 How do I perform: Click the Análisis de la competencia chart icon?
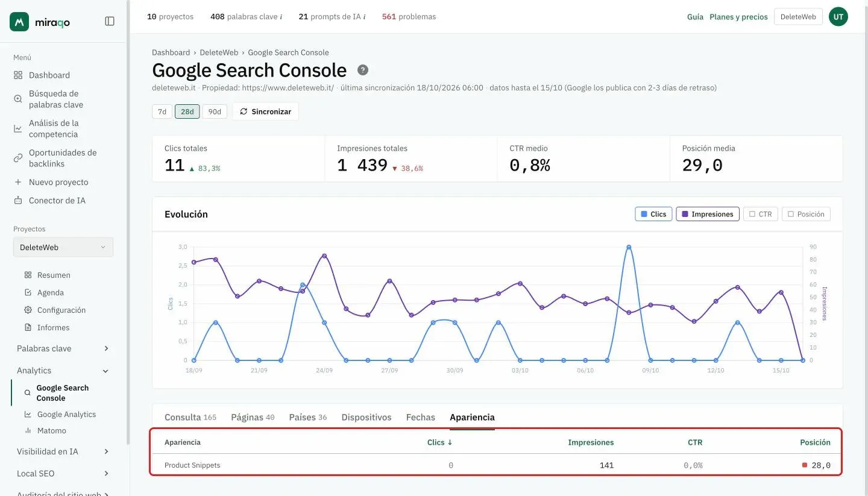(18, 128)
